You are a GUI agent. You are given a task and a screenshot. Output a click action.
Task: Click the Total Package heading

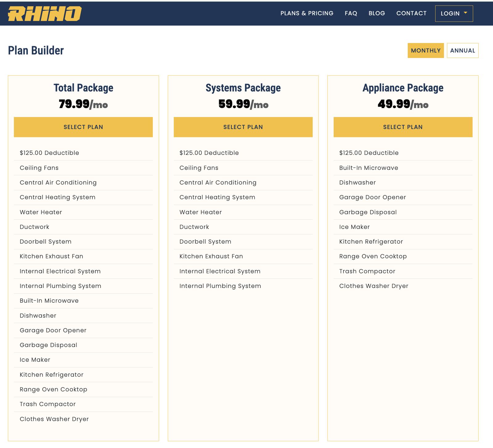pyautogui.click(x=84, y=88)
